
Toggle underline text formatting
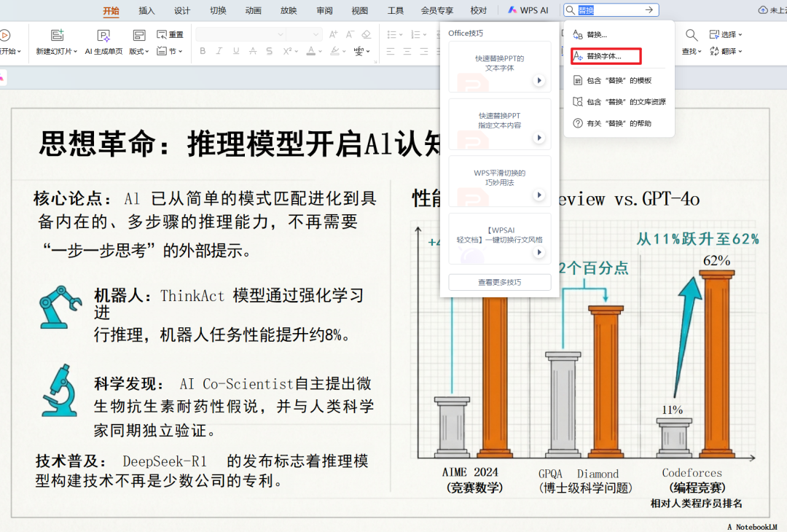pyautogui.click(x=236, y=51)
